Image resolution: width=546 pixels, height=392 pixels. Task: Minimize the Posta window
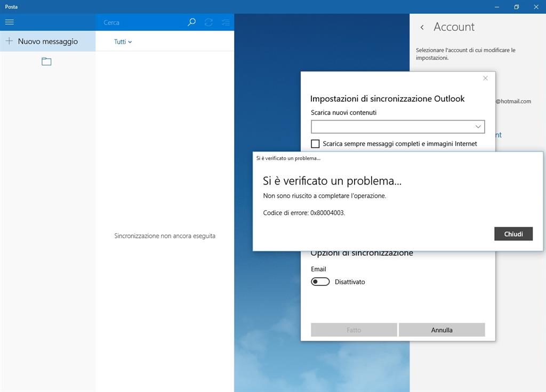497,6
